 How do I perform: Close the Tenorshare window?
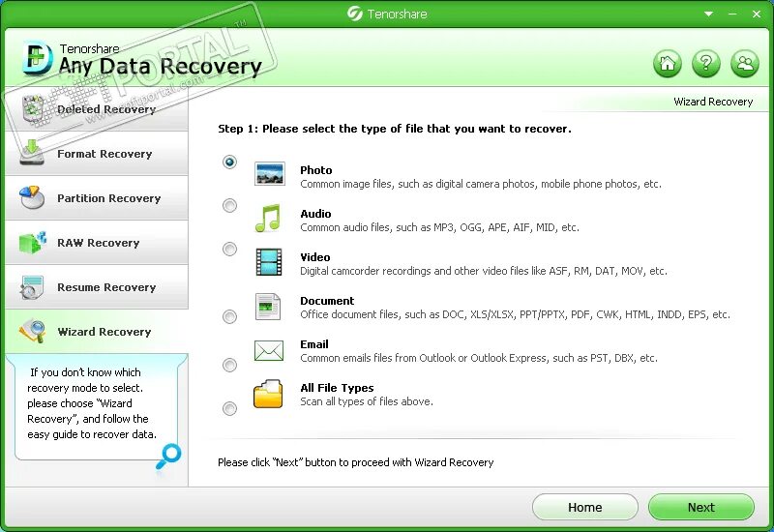pos(757,15)
